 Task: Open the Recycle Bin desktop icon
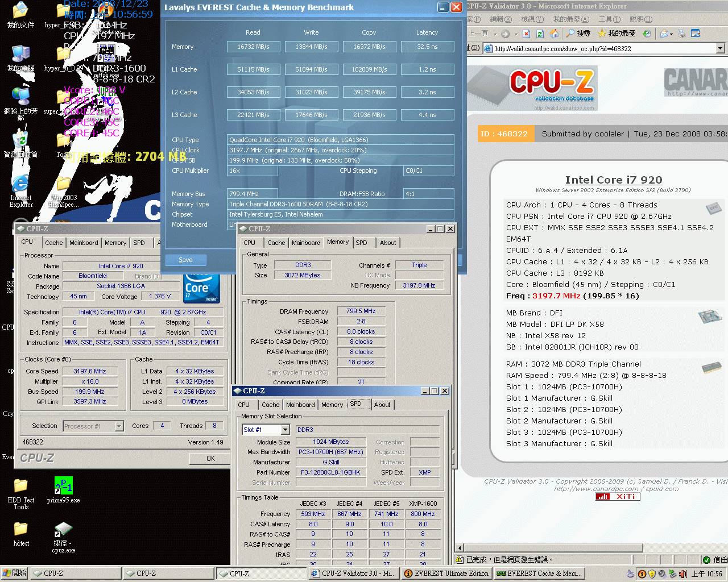click(x=20, y=144)
